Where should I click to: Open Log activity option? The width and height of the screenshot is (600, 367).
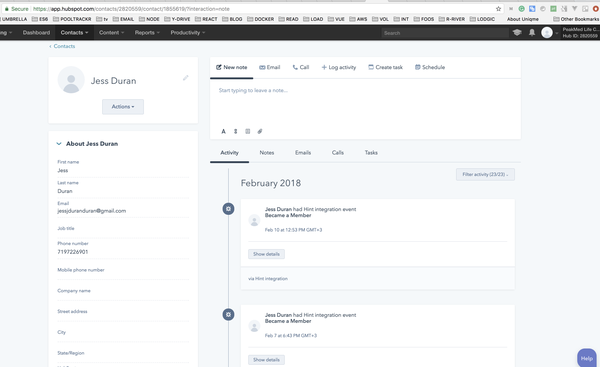pyautogui.click(x=339, y=67)
